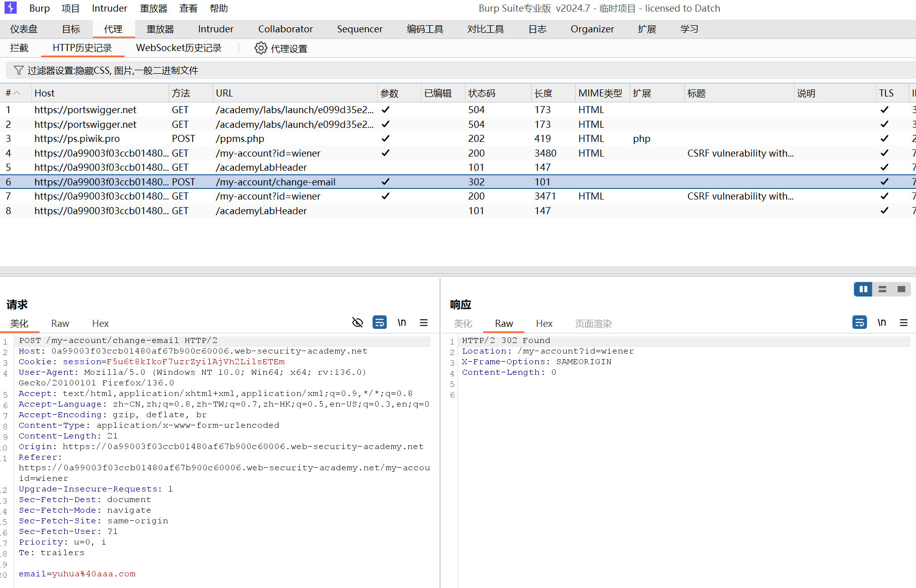Click the filter funnel icon
The image size is (916, 588).
19,70
